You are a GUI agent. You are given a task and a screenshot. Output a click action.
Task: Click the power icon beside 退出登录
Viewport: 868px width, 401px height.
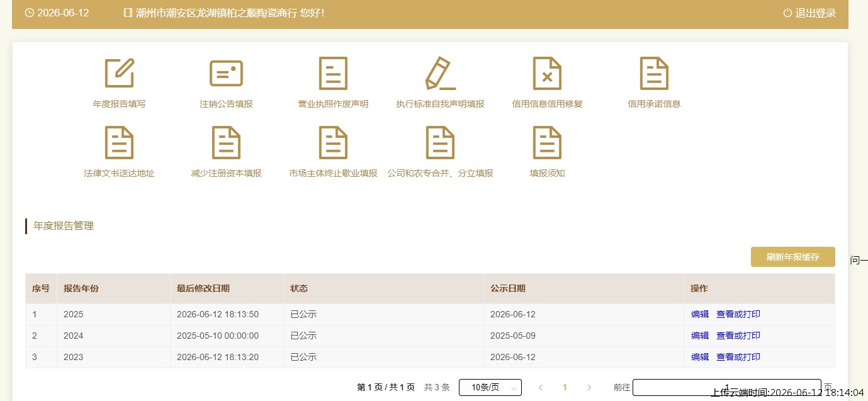787,13
